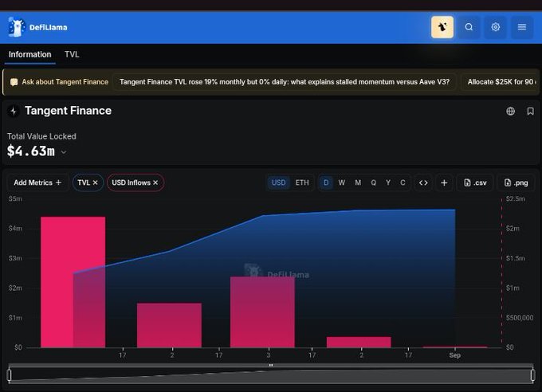Click the $5m left axis label
Image resolution: width=542 pixels, height=392 pixels.
[x=15, y=198]
